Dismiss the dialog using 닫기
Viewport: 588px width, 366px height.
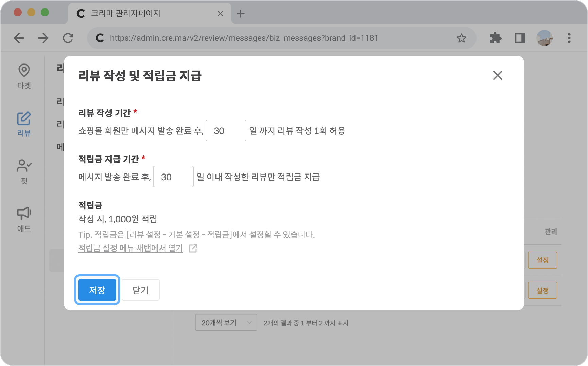(x=140, y=290)
